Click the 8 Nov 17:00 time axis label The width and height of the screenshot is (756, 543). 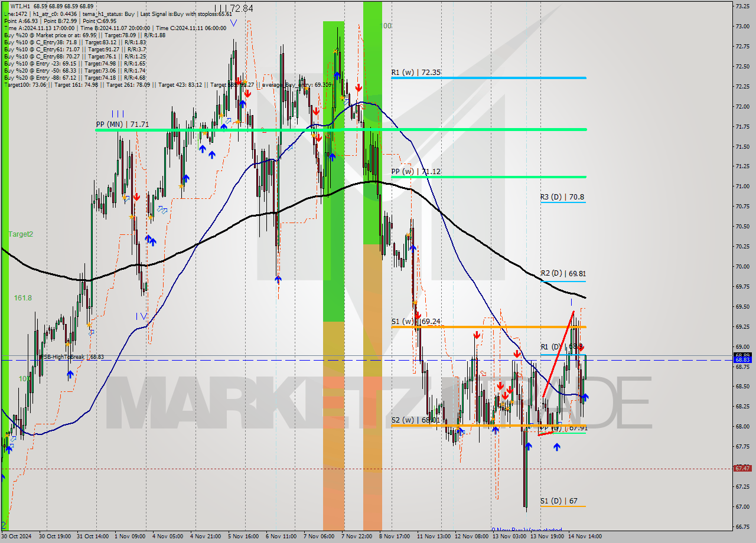(x=395, y=536)
